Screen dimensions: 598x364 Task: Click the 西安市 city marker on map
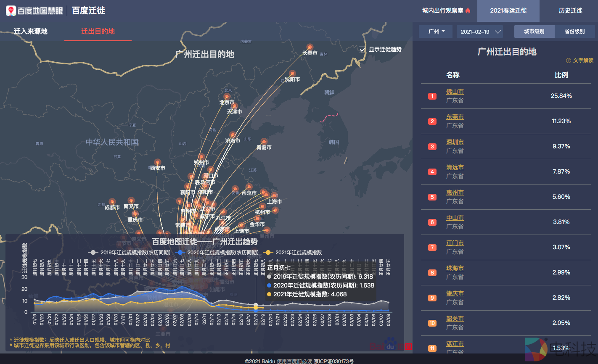pyautogui.click(x=158, y=162)
